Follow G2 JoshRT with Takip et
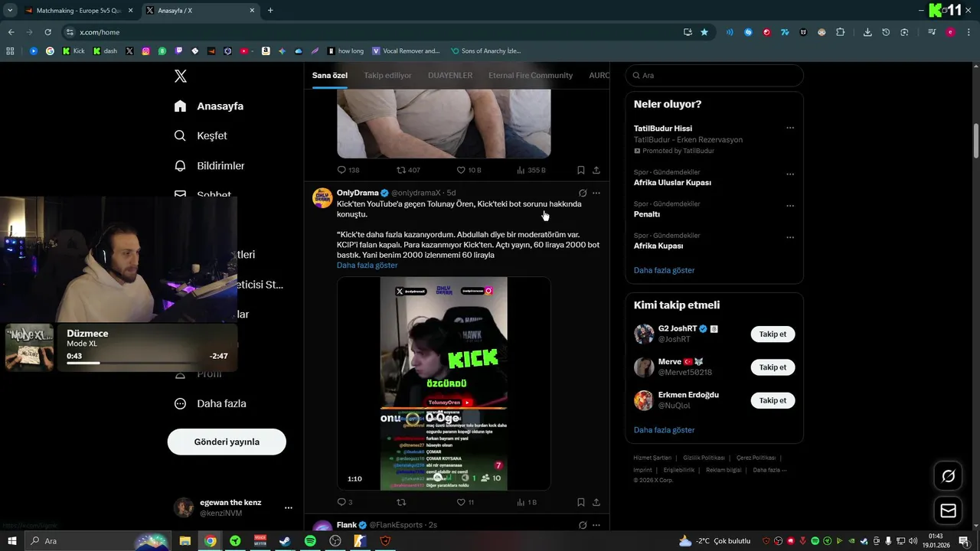The image size is (980, 551). pyautogui.click(x=773, y=334)
